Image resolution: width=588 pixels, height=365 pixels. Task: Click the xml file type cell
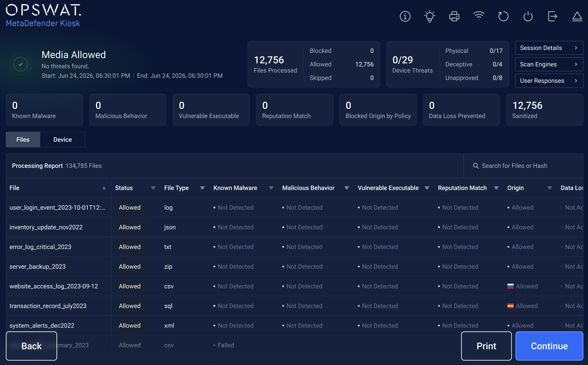click(x=169, y=325)
